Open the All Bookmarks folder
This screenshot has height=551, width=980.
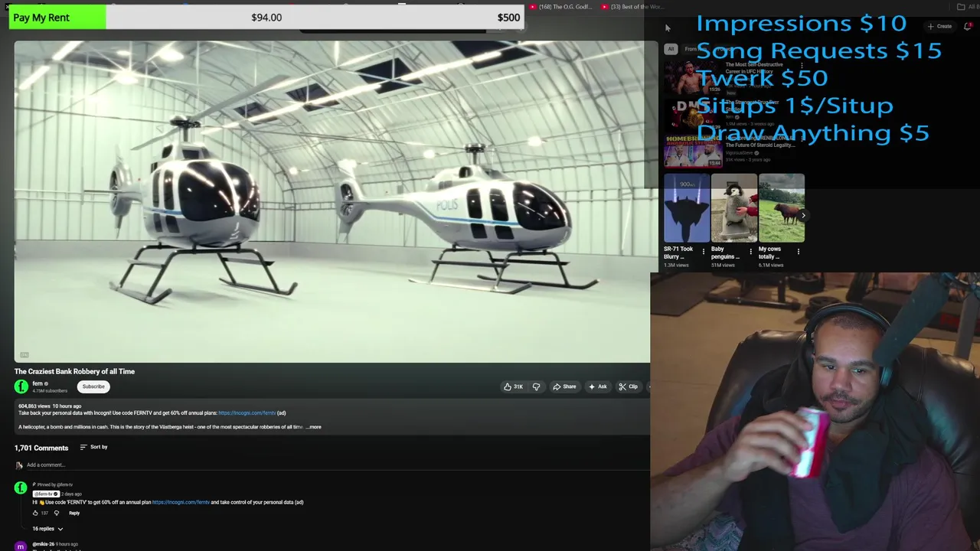[x=969, y=7]
